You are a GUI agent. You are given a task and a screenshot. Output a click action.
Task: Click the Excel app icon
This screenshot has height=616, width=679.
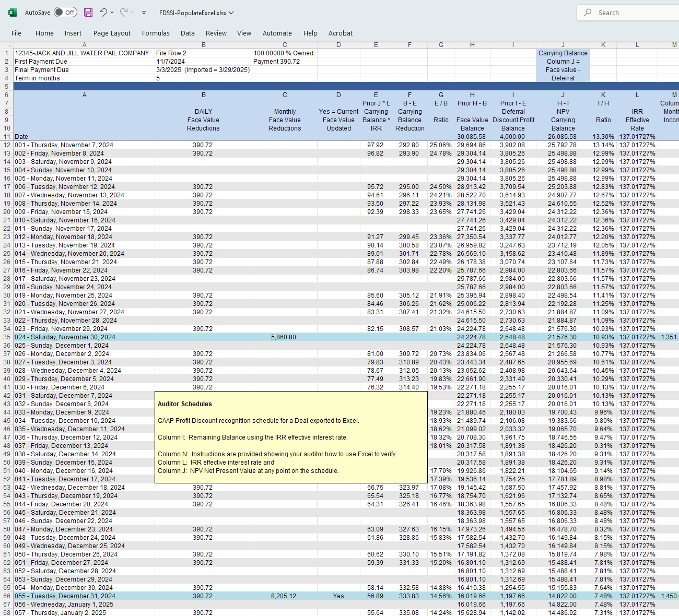(x=13, y=13)
